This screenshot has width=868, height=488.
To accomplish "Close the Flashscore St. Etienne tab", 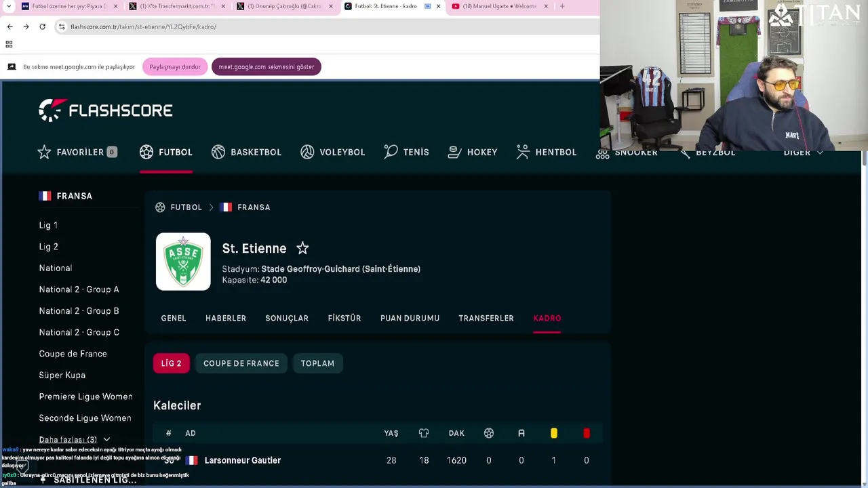I will coord(438,6).
